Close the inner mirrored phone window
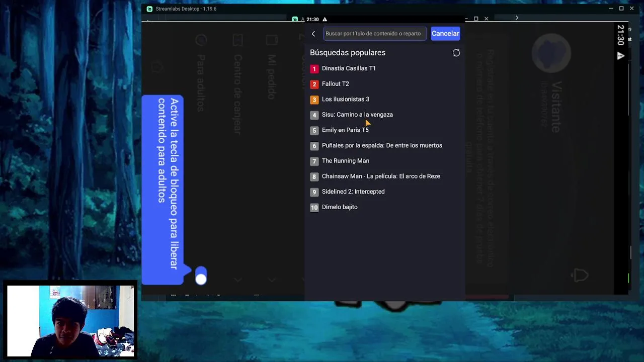 (486, 19)
